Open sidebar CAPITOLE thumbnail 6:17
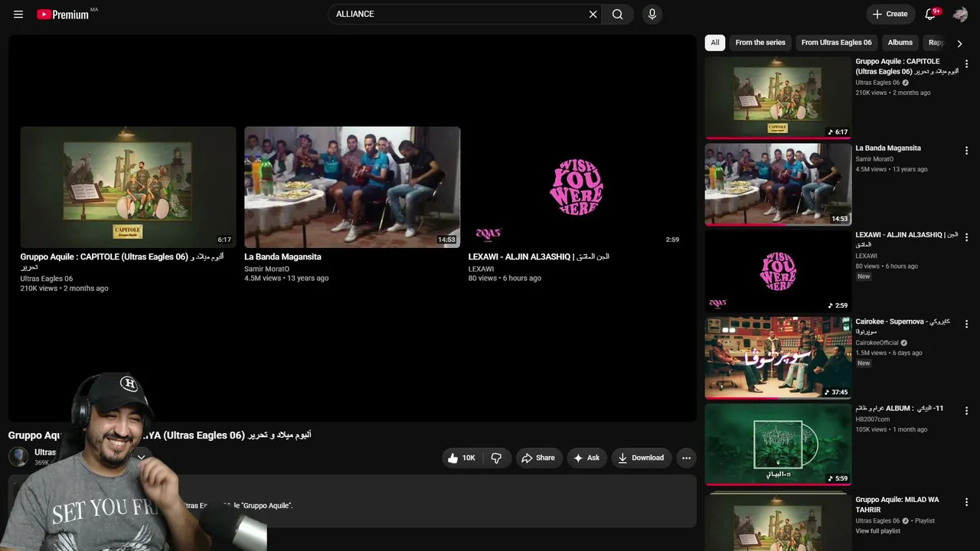Image resolution: width=980 pixels, height=551 pixels. [778, 98]
